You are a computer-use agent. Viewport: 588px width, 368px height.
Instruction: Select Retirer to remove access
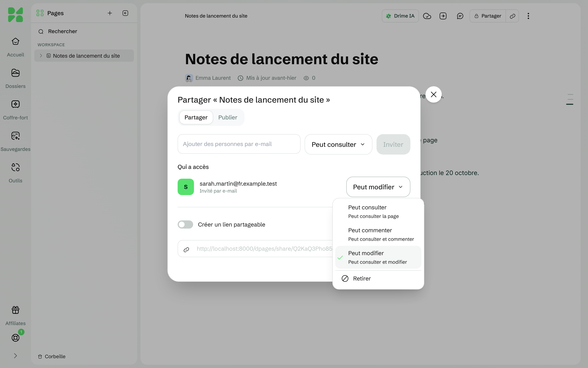pyautogui.click(x=378, y=278)
